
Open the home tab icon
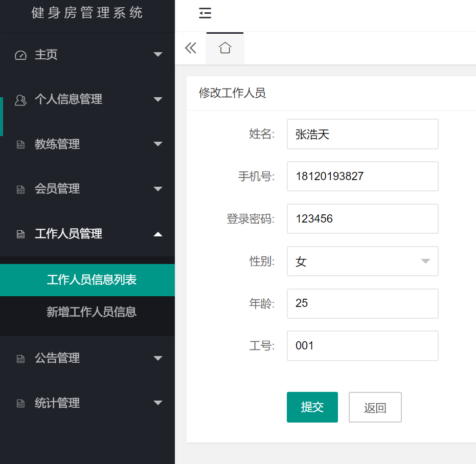pos(225,48)
